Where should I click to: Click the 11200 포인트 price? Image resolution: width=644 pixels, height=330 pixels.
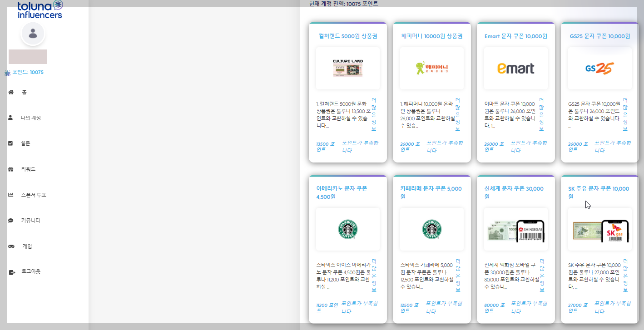(x=327, y=308)
